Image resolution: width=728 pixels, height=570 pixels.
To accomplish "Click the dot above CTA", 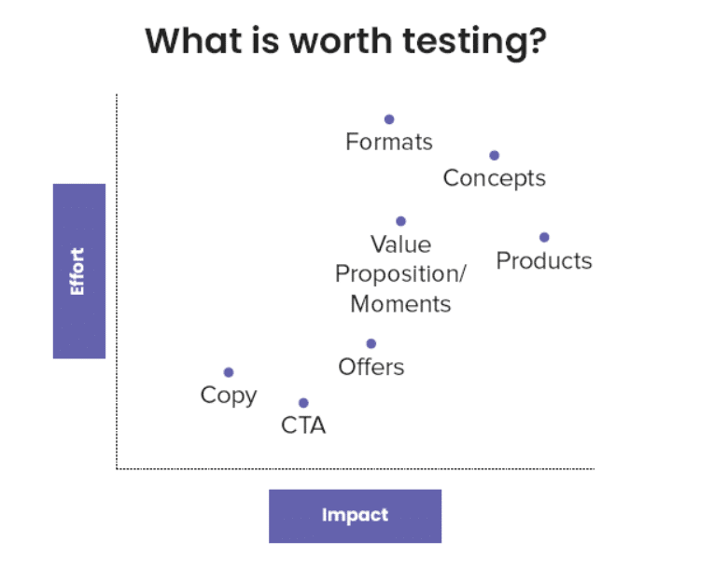I will (x=303, y=403).
